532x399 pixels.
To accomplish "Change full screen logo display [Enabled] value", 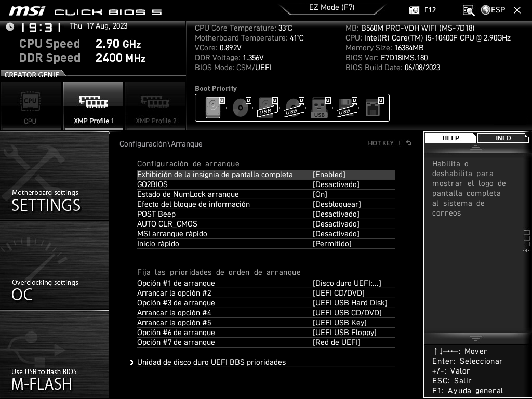I will click(x=329, y=175).
